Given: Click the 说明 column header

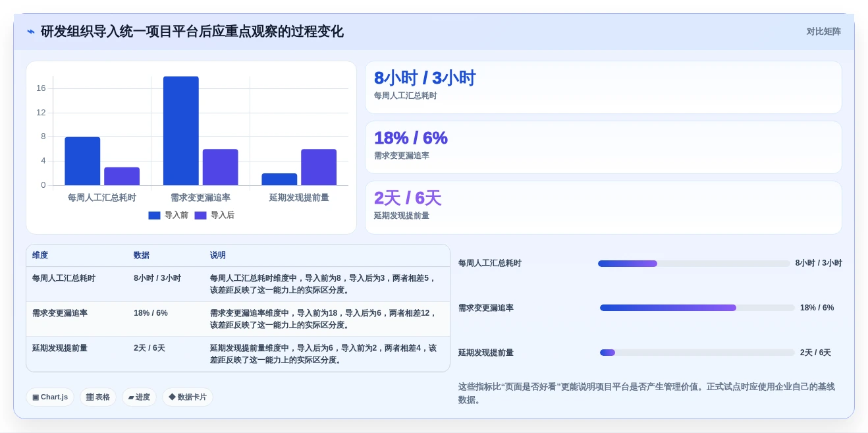Looking at the screenshot, I should [x=218, y=255].
